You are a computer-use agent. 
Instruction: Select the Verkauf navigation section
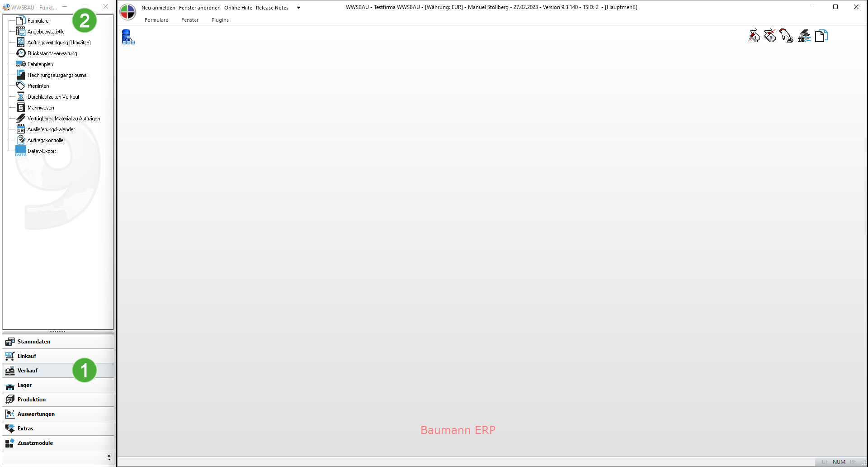coord(58,371)
